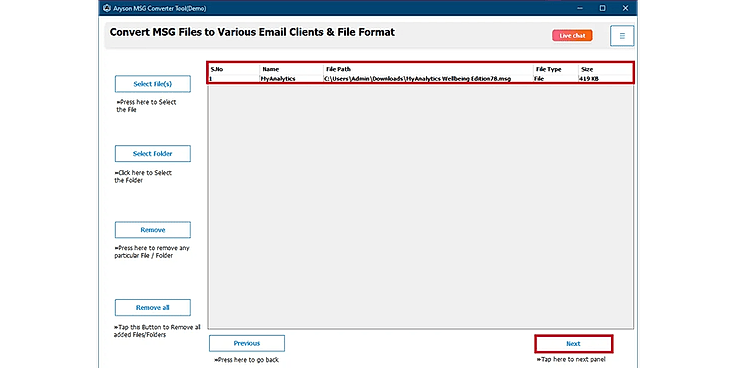The width and height of the screenshot is (736, 368).
Task: Go back with the Previous button
Action: point(247,343)
